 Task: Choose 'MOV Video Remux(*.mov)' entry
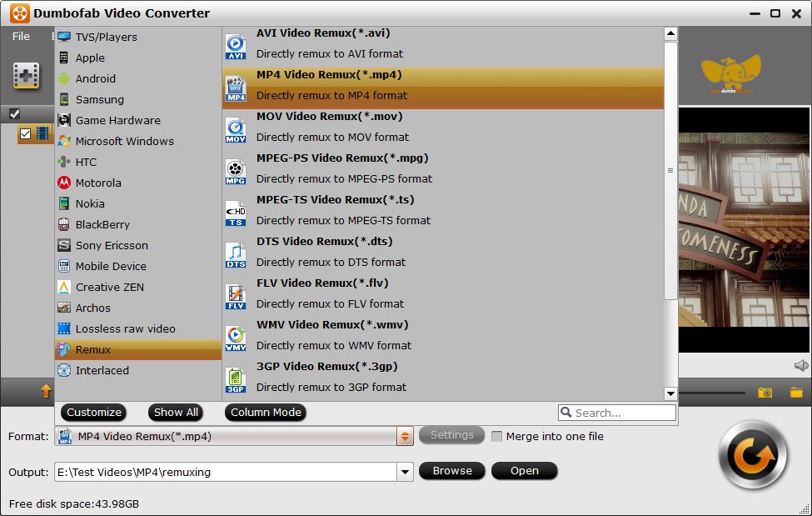point(443,130)
